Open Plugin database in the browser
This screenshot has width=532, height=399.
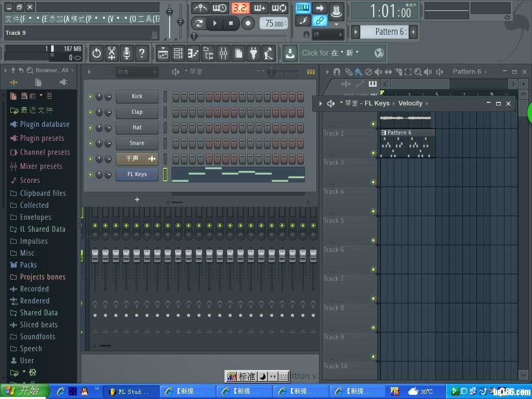(44, 124)
